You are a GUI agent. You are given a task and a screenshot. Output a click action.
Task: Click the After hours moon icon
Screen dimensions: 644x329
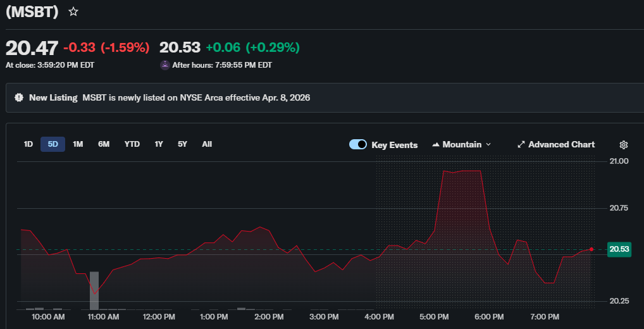(x=165, y=65)
